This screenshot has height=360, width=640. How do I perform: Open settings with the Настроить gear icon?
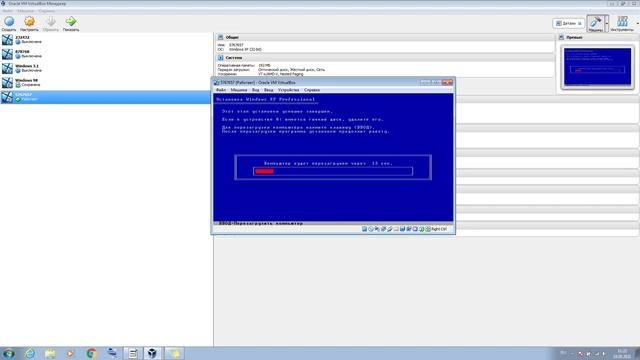pos(29,21)
